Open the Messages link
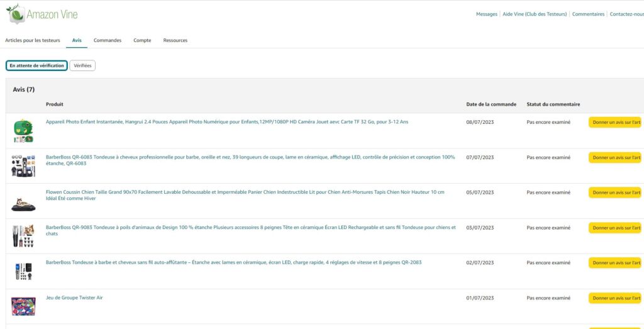 tap(487, 14)
